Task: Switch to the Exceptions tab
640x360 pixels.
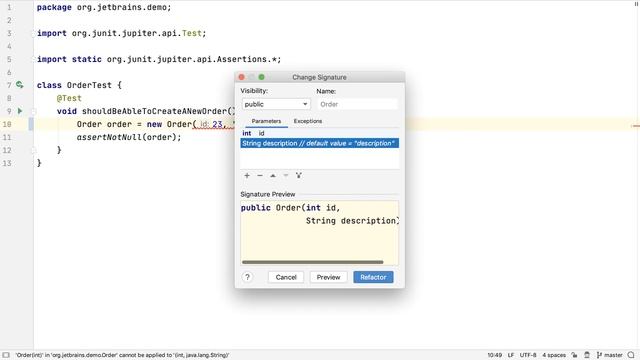Action: (308, 121)
